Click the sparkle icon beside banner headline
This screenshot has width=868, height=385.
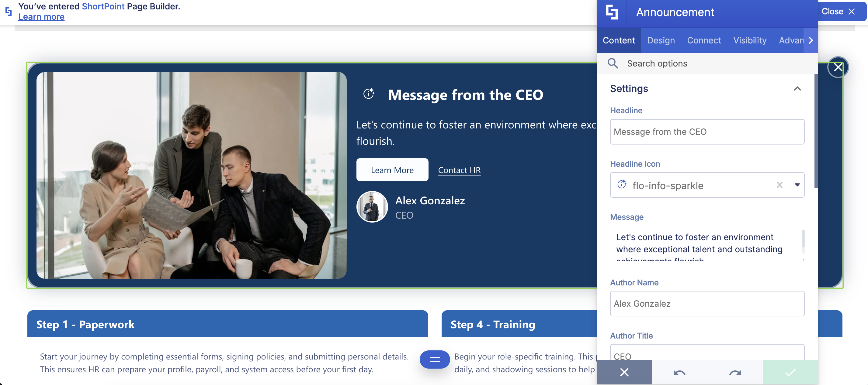(x=369, y=94)
